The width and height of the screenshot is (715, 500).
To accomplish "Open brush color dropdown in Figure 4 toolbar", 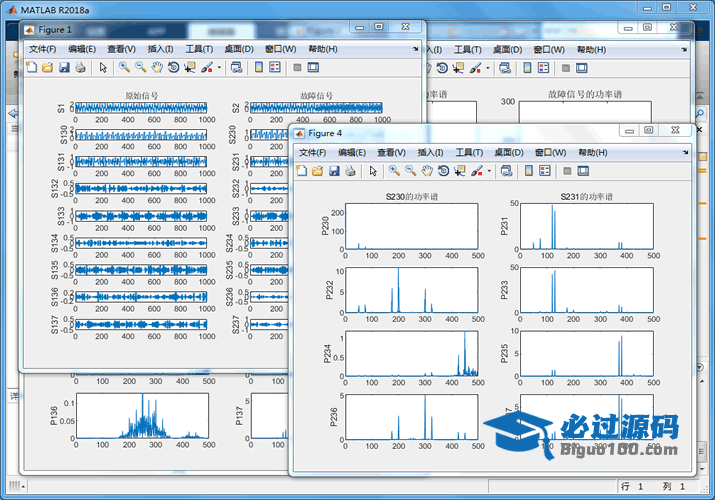I will click(489, 171).
